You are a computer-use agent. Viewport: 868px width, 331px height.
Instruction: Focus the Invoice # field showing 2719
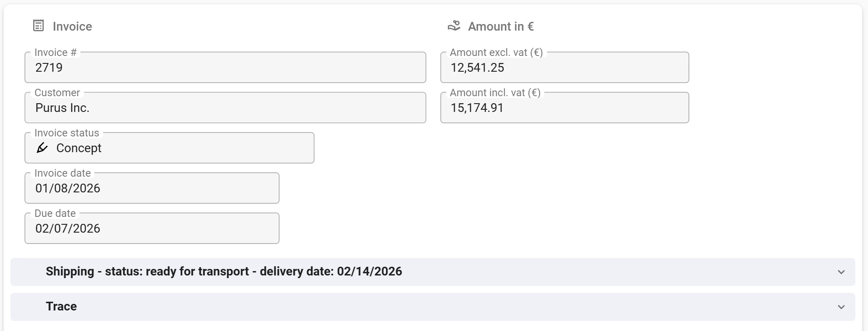click(225, 68)
